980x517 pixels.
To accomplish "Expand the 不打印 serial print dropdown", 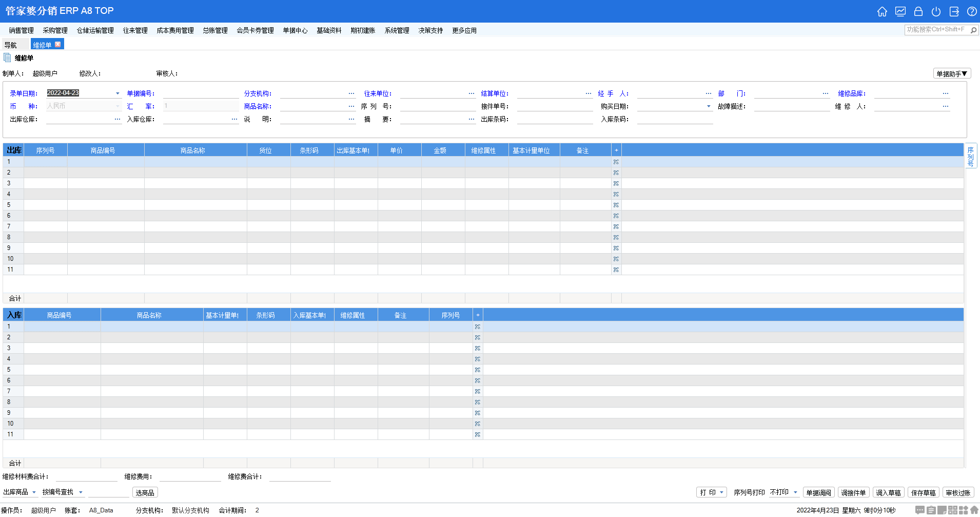I will tap(795, 492).
